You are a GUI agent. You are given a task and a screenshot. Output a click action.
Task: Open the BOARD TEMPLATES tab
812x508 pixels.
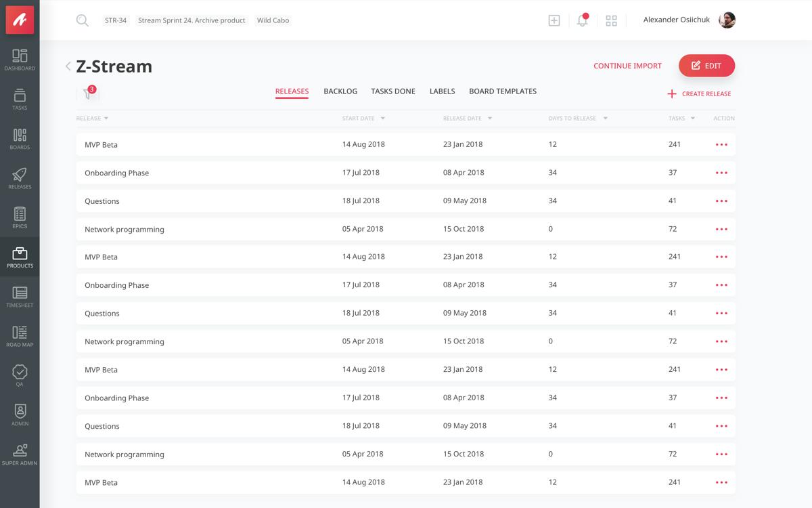503,91
